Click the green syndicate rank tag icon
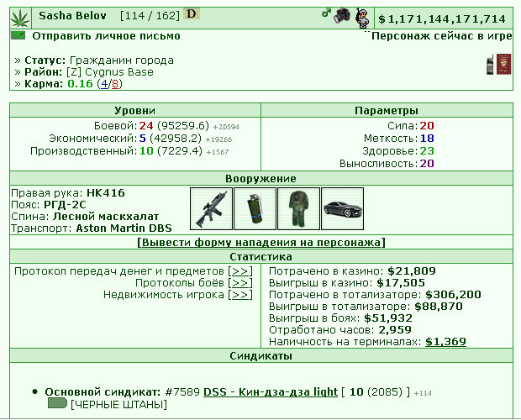Screen dimensions: 521x420 pos(57,403)
